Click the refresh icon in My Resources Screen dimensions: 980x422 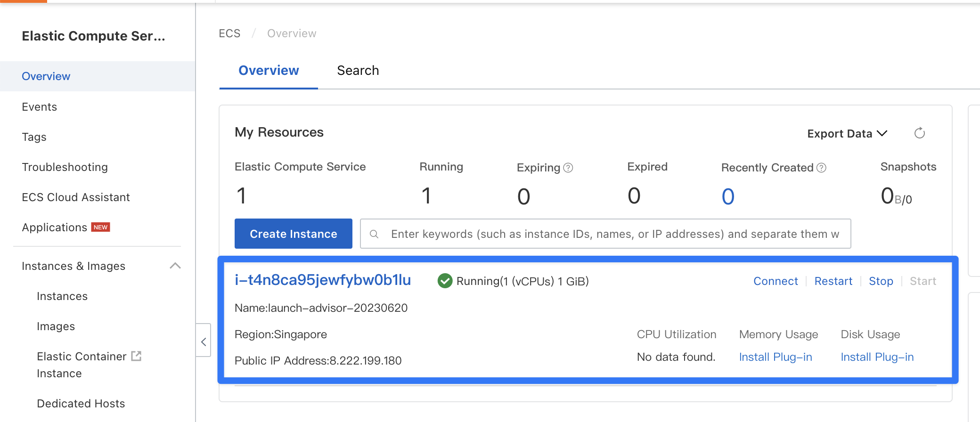919,133
